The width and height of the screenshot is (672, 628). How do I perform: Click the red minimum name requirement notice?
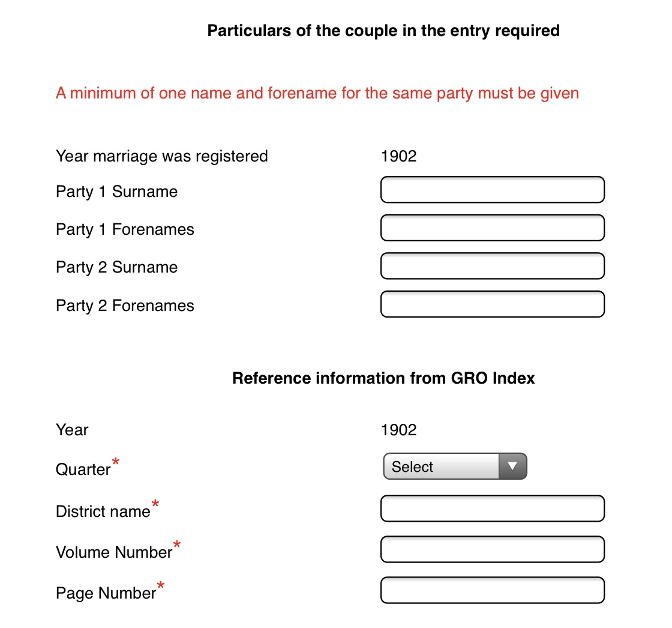click(x=317, y=94)
